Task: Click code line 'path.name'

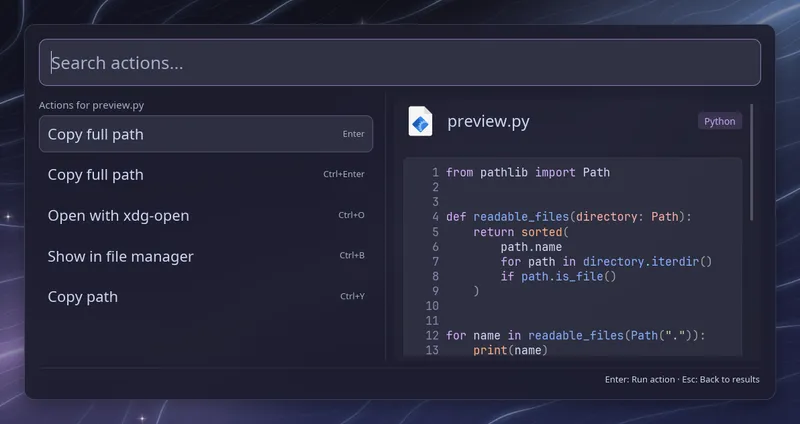Action: (x=531, y=247)
